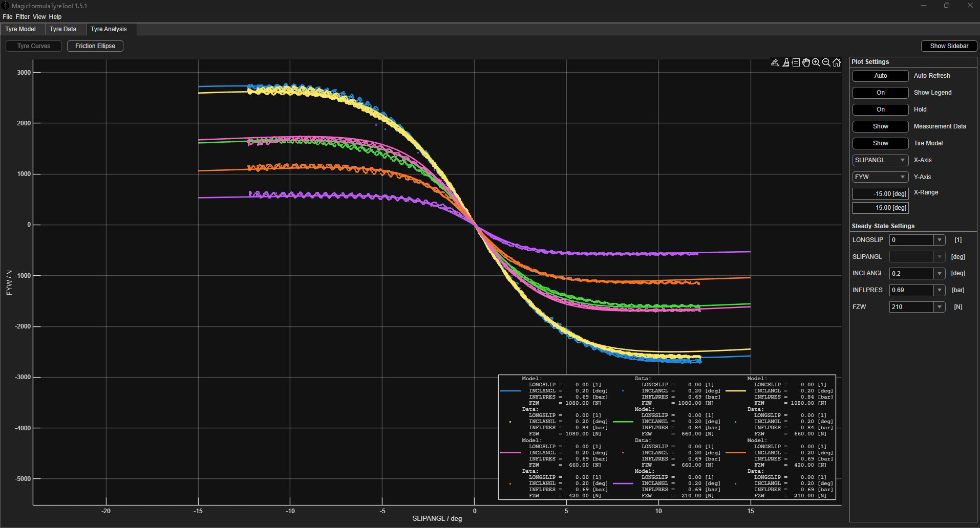Open the Help menu

[55, 17]
